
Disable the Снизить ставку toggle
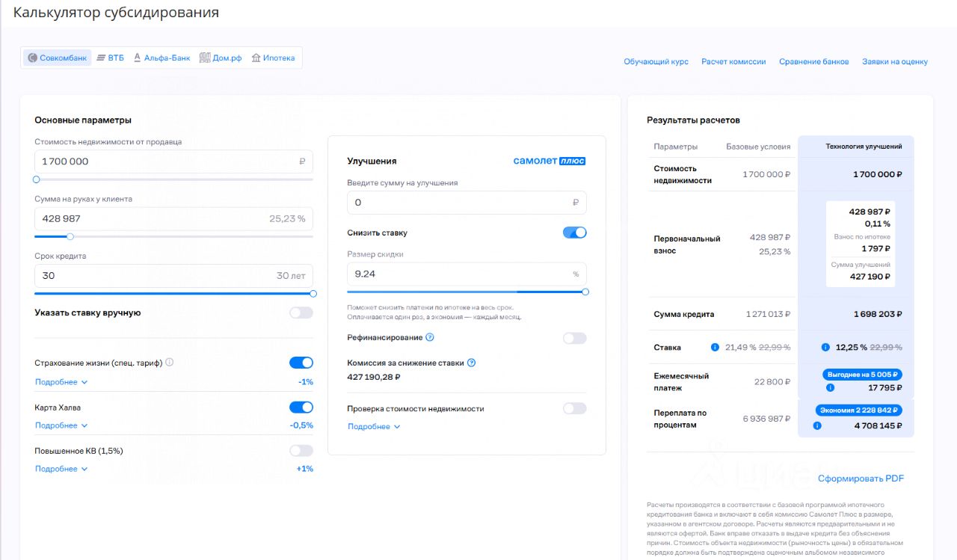coord(574,233)
